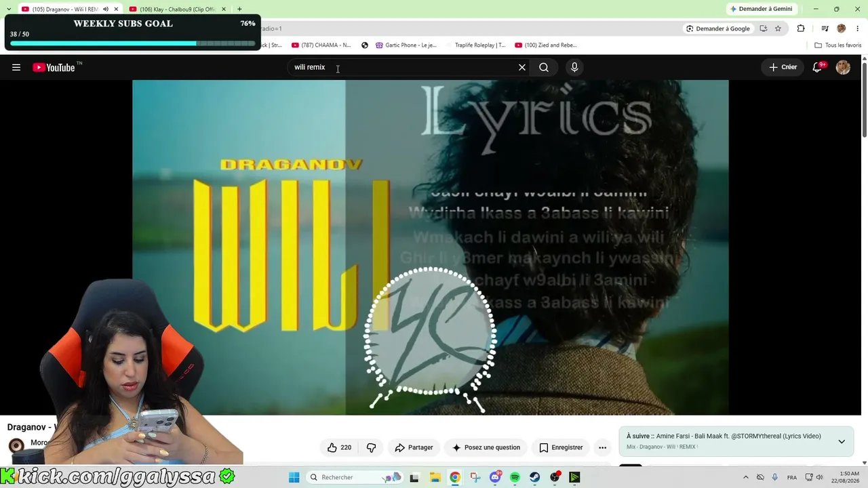Click Demander à Gemini button
Screen dimensions: 868x488
pyautogui.click(x=761, y=9)
